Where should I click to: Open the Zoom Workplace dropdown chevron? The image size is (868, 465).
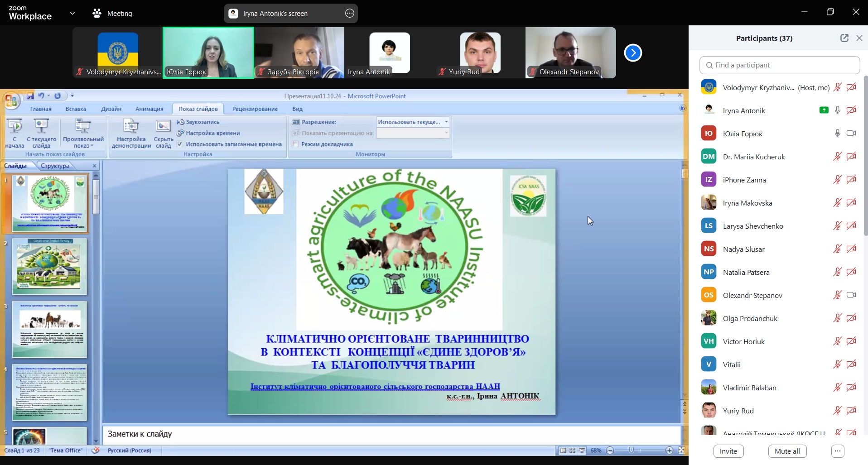pyautogui.click(x=72, y=14)
